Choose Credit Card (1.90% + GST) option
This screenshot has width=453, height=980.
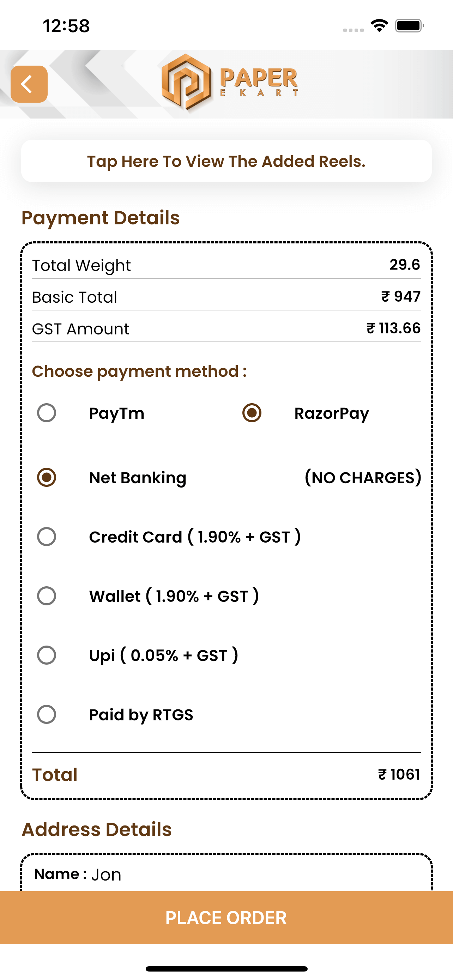pyautogui.click(x=47, y=537)
